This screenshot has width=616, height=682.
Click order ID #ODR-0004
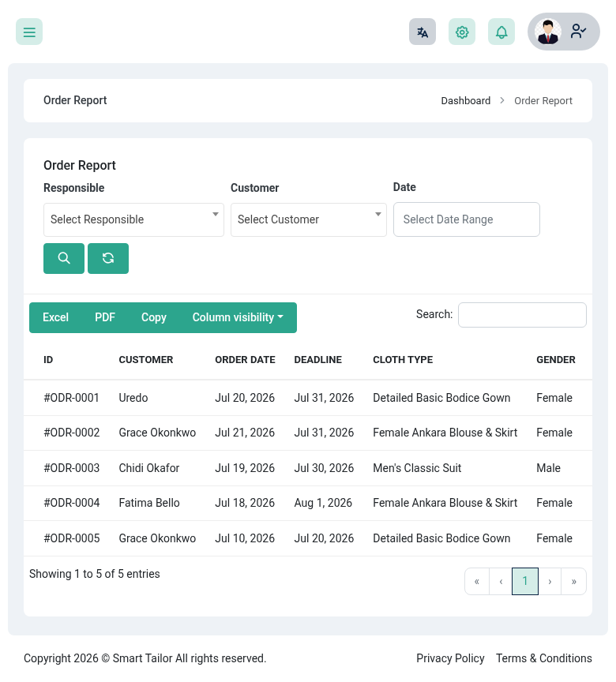pyautogui.click(x=71, y=503)
